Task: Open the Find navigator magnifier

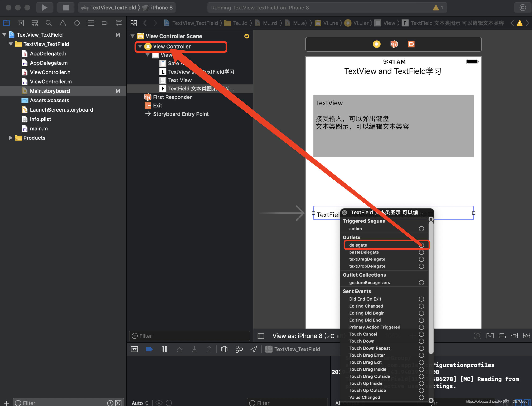Action: coord(48,23)
